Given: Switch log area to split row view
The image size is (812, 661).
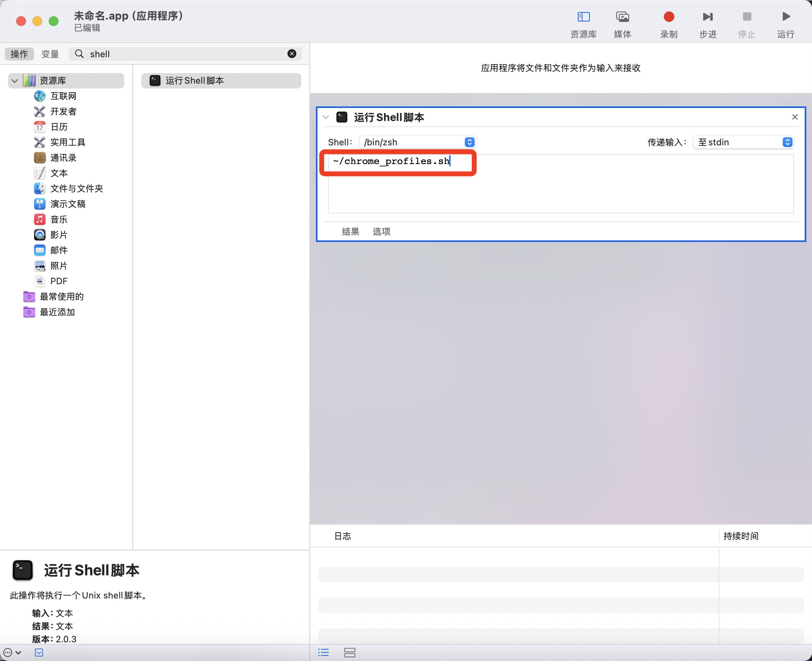Looking at the screenshot, I should [x=350, y=652].
